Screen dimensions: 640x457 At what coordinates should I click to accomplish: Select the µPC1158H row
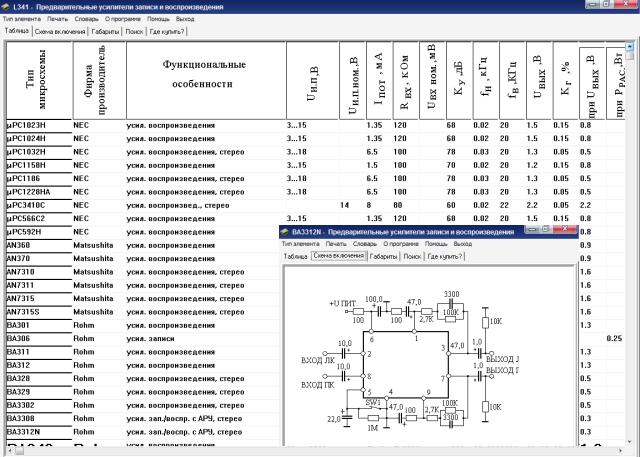click(x=315, y=165)
